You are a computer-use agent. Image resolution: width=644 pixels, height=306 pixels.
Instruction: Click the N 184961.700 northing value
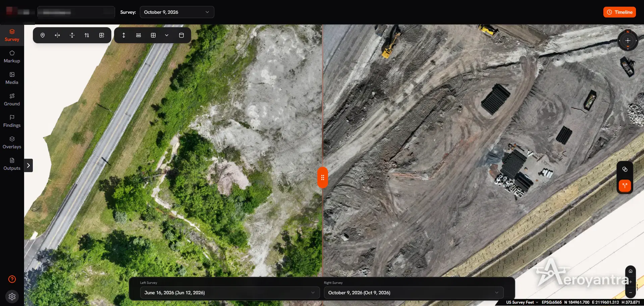pyautogui.click(x=577, y=302)
